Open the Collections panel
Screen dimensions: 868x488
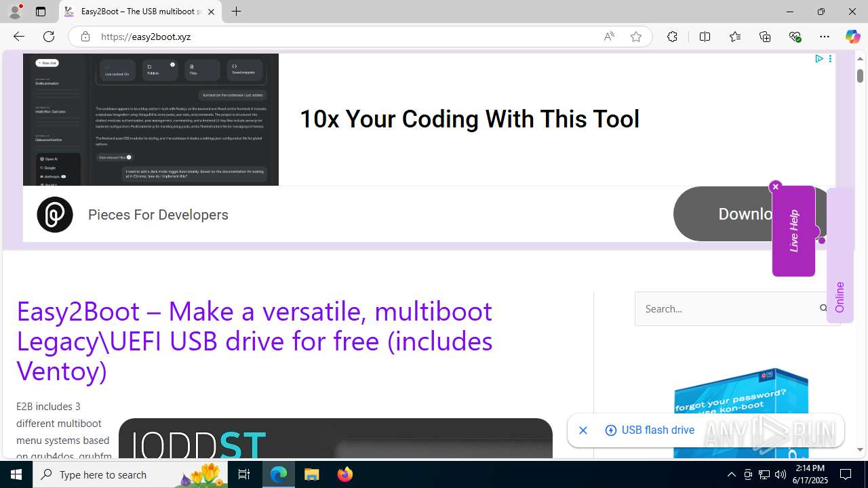point(765,37)
